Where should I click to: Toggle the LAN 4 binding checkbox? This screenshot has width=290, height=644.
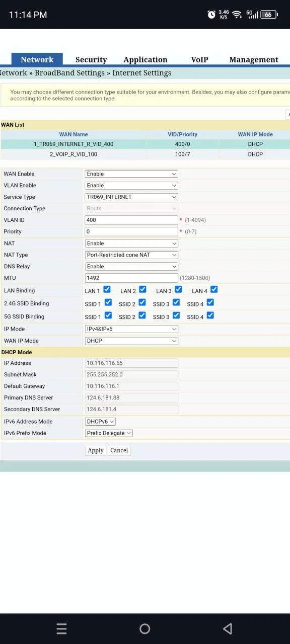pos(214,289)
